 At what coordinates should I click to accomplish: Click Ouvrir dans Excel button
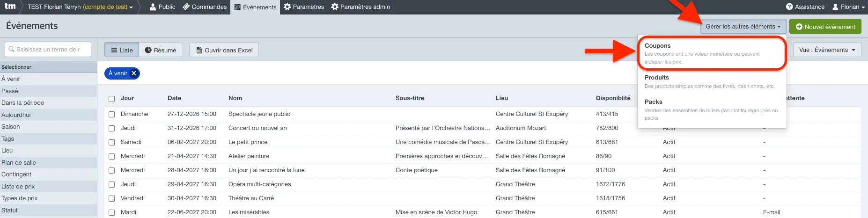(x=224, y=50)
